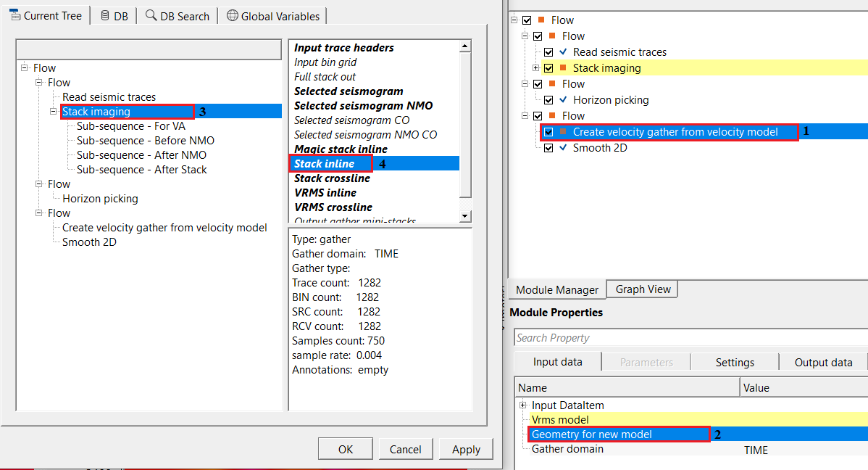Click blue checkmark icon beside Horizon picking
This screenshot has height=470, width=868.
point(563,100)
